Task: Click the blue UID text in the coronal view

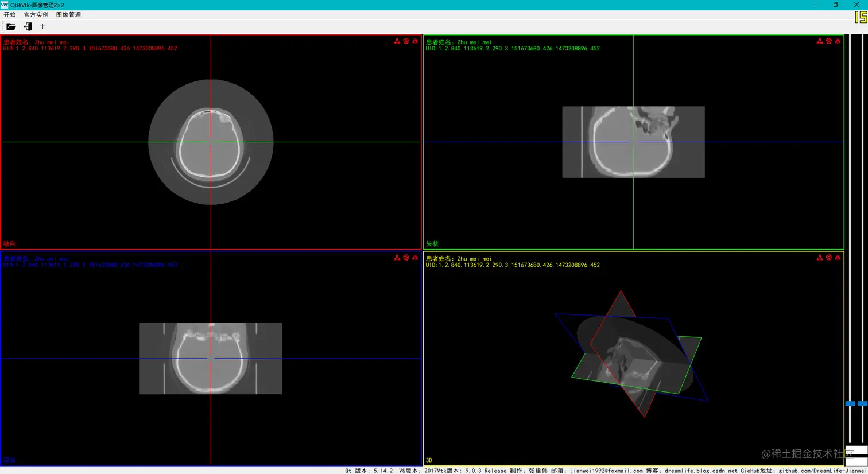Action: tap(90, 265)
